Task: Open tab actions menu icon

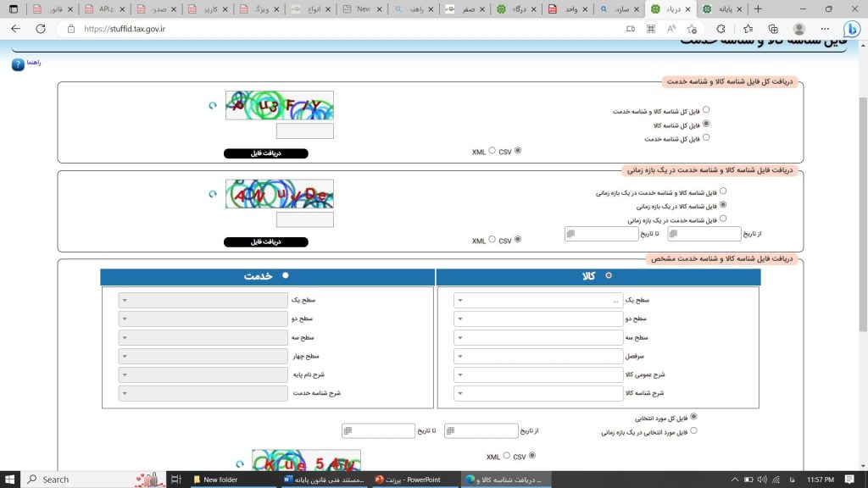Action: [x=14, y=8]
